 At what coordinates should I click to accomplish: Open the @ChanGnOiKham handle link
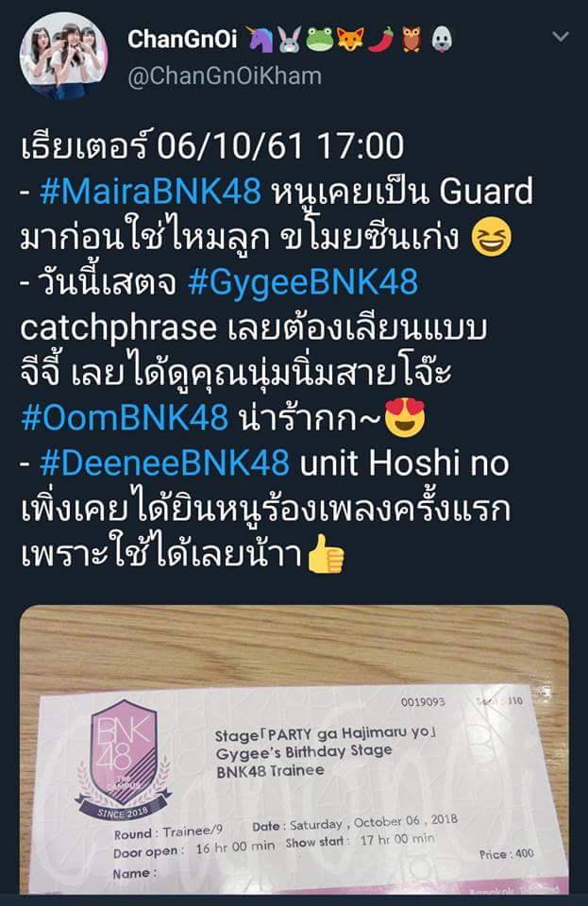[224, 76]
